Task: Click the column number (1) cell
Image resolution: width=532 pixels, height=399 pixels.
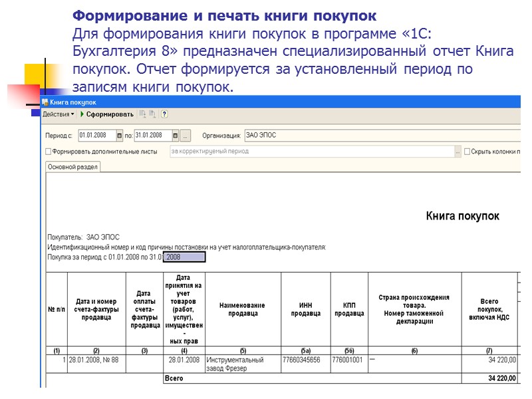Action: (57, 350)
